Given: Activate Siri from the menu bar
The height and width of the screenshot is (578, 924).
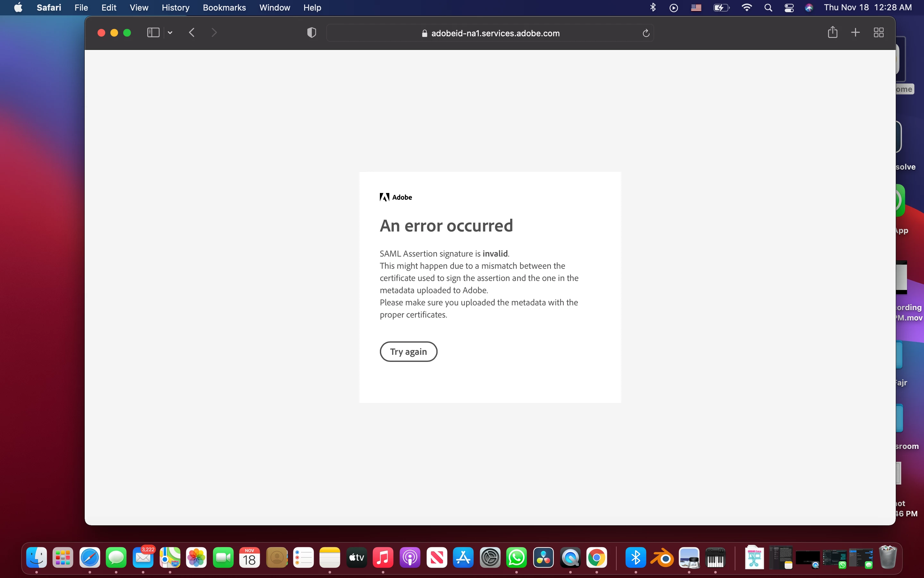Looking at the screenshot, I should coord(809,8).
